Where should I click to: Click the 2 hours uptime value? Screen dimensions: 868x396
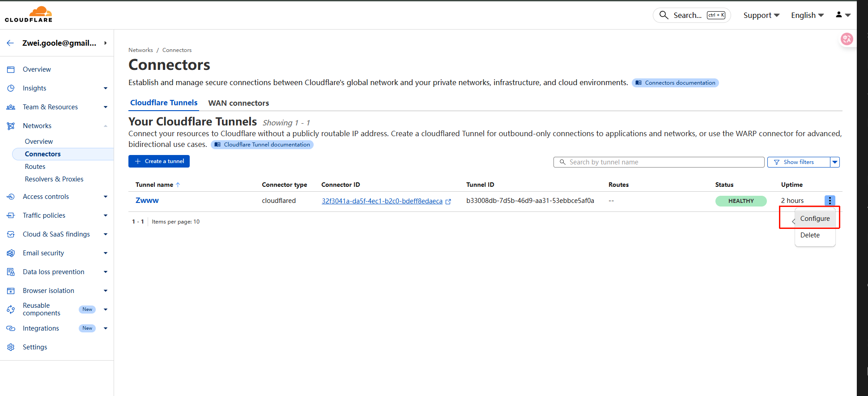(x=792, y=201)
